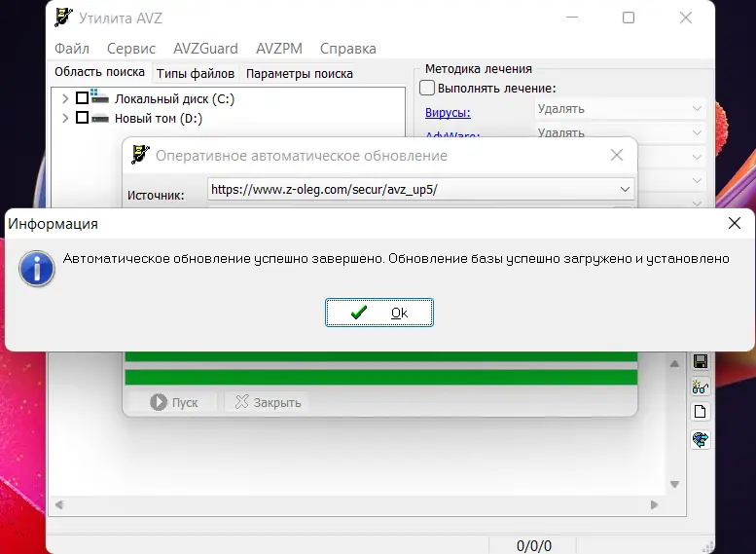Image resolution: width=756 pixels, height=554 pixels.
Task: Click the Методика лечения group label
Action: [x=479, y=69]
